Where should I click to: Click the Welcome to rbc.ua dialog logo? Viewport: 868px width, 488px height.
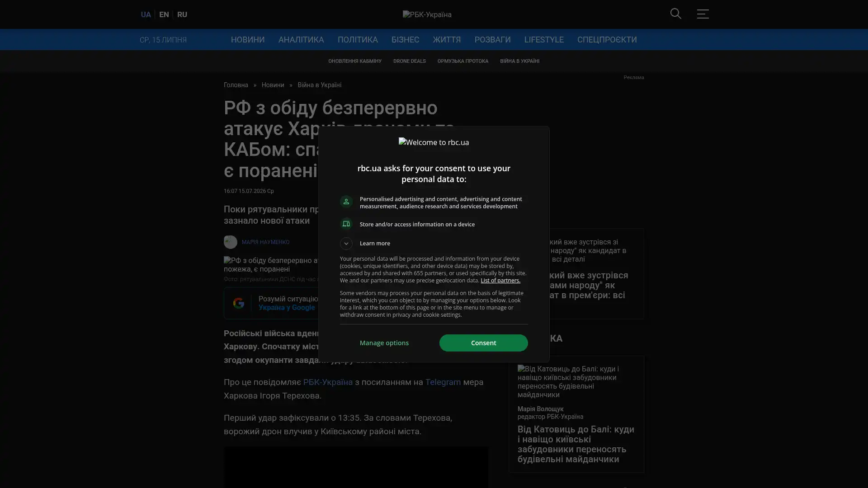tap(434, 142)
